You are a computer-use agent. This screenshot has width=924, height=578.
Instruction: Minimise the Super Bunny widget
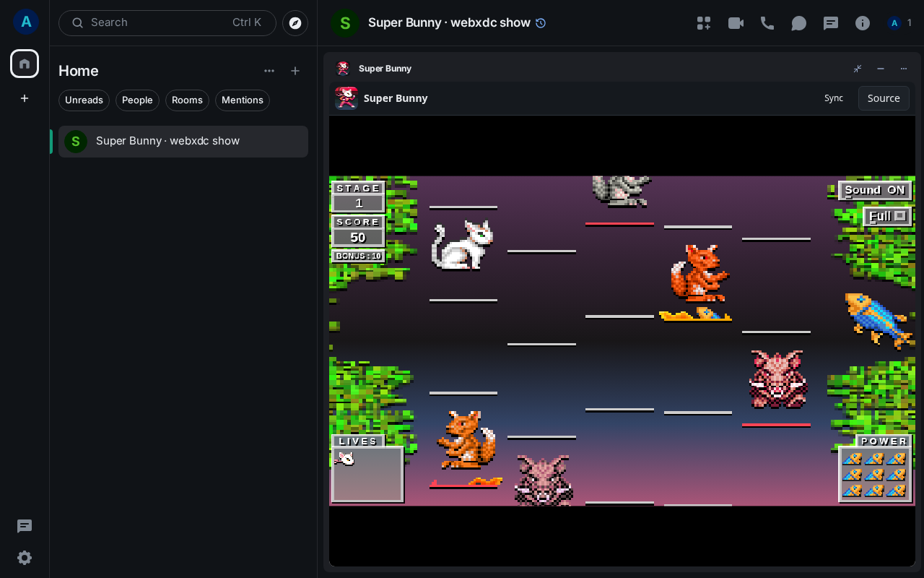click(x=881, y=69)
